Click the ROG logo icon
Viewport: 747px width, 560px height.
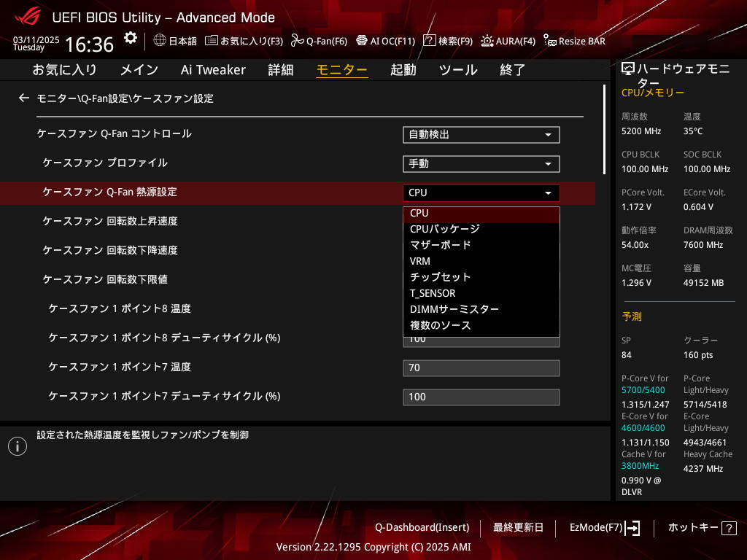click(x=28, y=16)
